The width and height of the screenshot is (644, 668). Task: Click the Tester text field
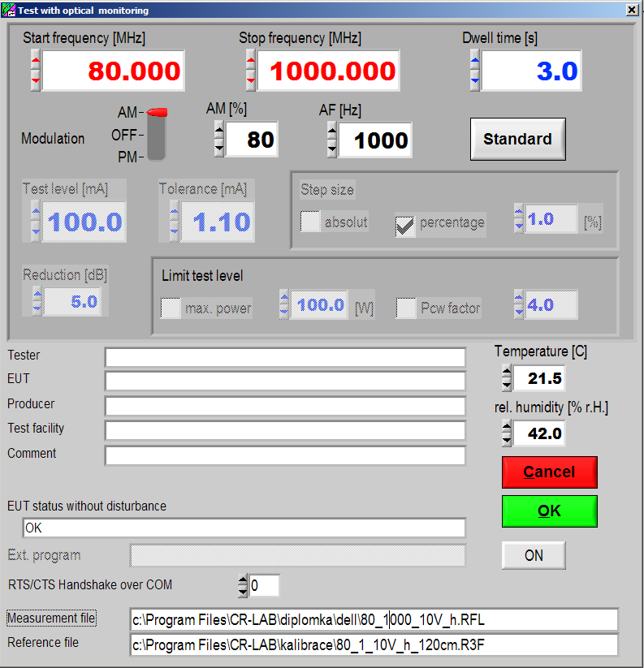(x=285, y=357)
